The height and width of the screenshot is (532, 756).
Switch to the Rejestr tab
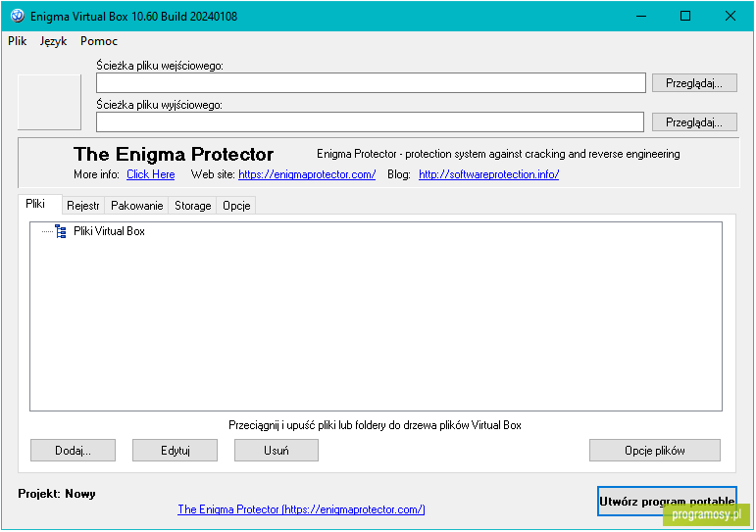83,206
